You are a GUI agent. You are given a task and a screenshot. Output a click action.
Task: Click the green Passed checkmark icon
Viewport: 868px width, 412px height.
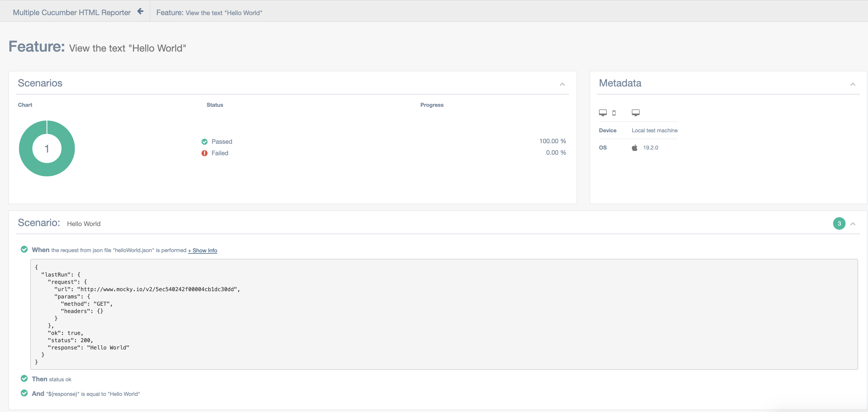click(x=205, y=142)
